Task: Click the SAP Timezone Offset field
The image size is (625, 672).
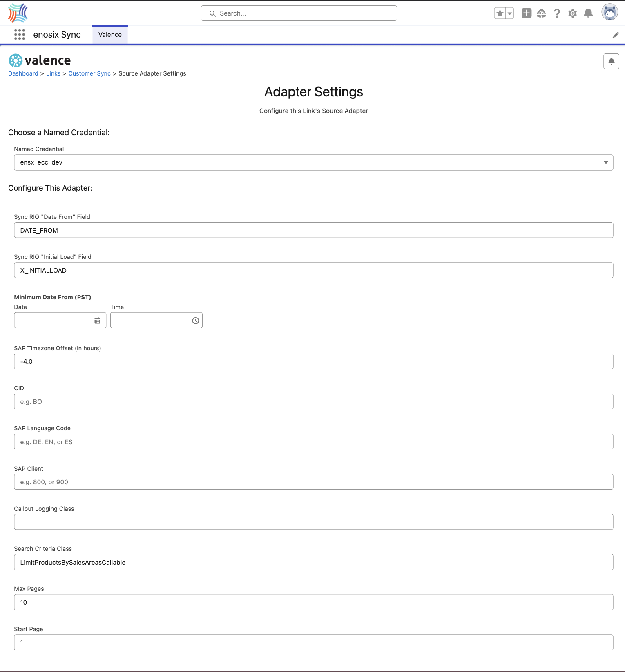Action: coord(314,361)
